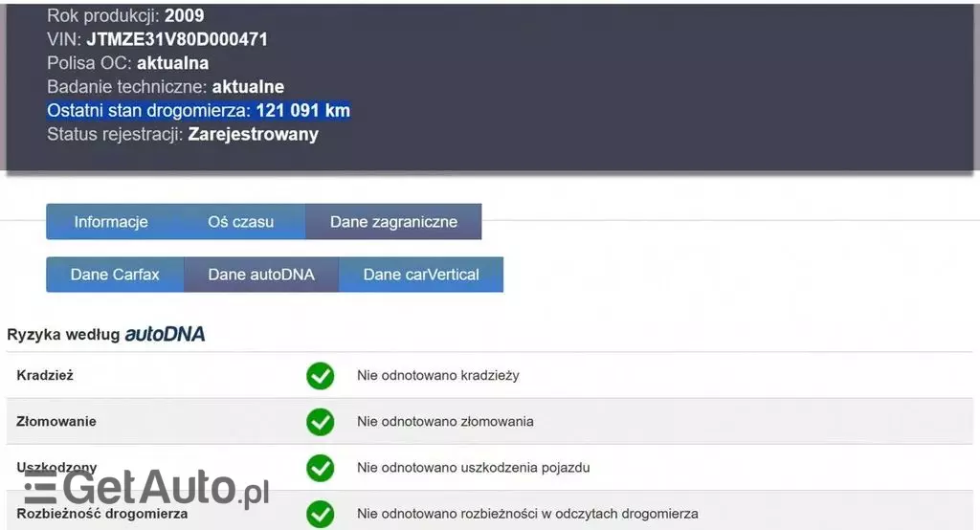Select the Dane autoDNA tab

pyautogui.click(x=261, y=275)
